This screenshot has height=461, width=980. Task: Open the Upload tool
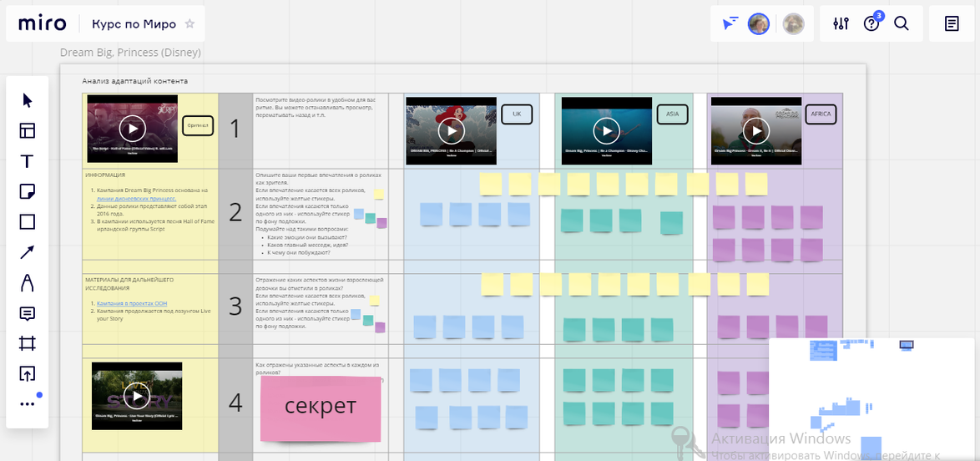pos(28,374)
